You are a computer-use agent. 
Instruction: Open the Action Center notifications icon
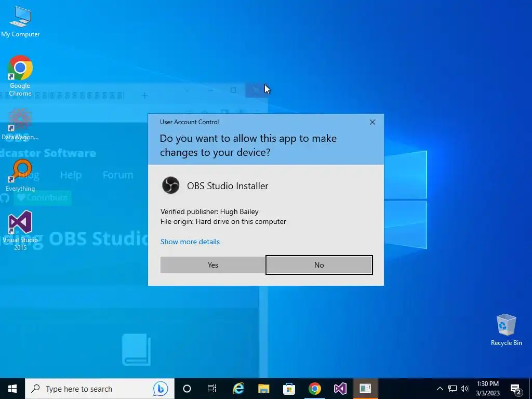pyautogui.click(x=516, y=389)
